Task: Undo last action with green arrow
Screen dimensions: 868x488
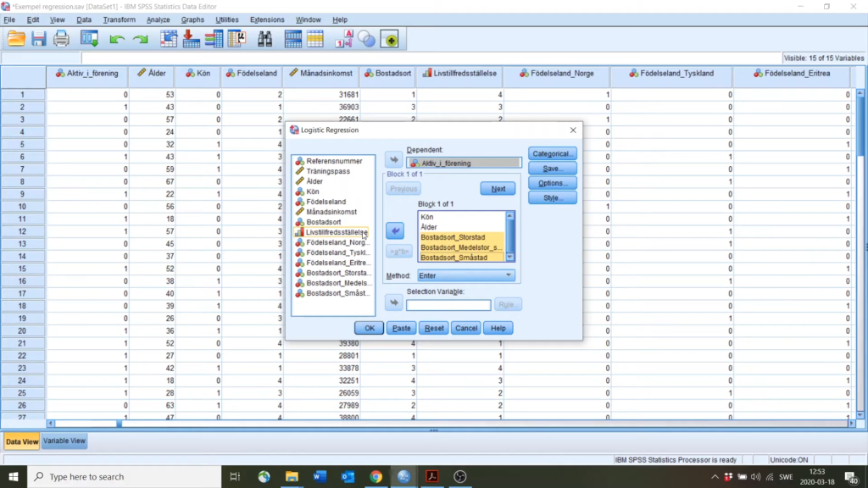Action: click(x=116, y=39)
